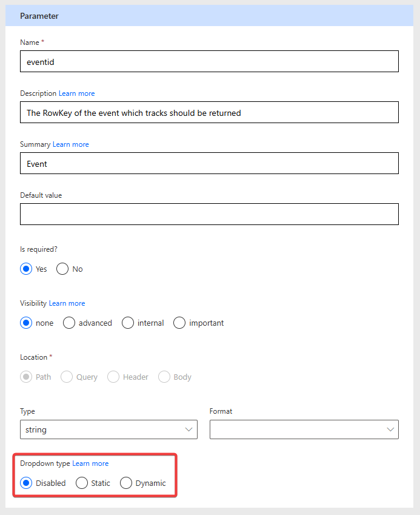Viewport: 420px width, 515px height.
Task: Open the Type dropdown showing "string"
Action: coord(108,429)
